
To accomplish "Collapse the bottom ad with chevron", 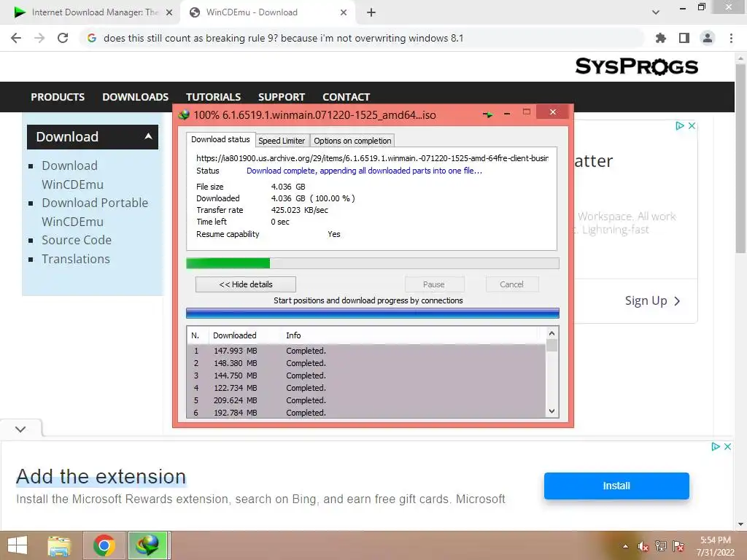I will tap(20, 429).
